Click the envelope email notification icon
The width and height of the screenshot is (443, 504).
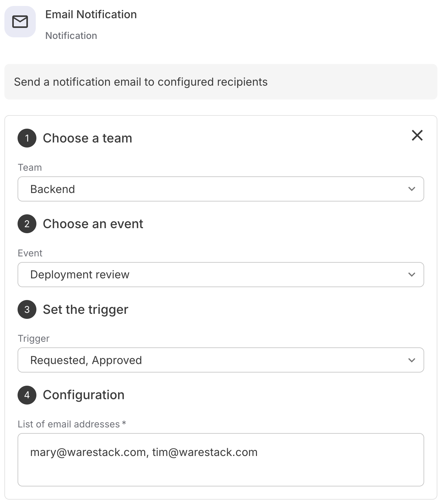click(x=20, y=22)
